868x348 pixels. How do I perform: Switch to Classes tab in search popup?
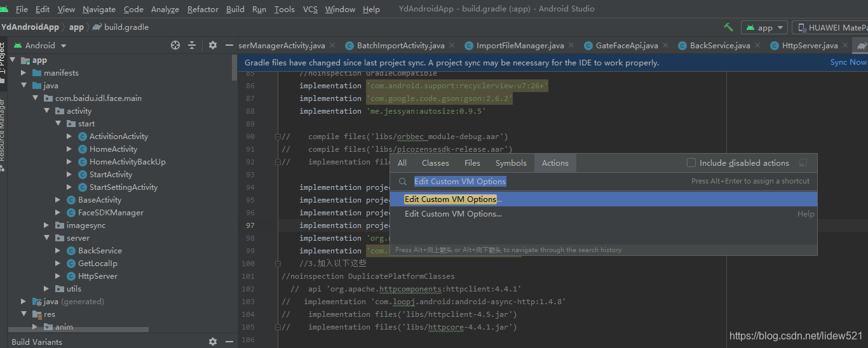pos(435,163)
